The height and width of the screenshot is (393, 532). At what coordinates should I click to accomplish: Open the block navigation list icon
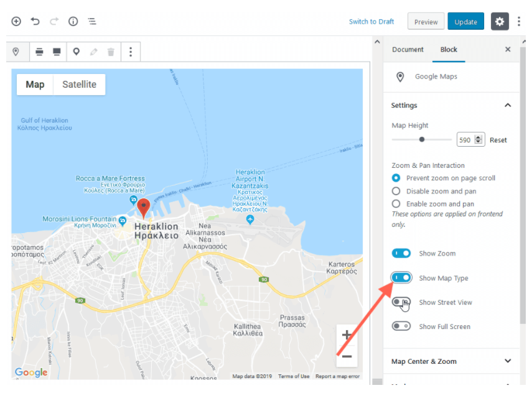pos(92,21)
